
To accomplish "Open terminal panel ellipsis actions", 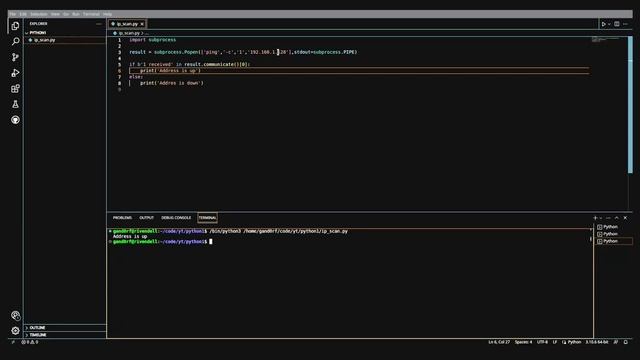I will [608, 218].
